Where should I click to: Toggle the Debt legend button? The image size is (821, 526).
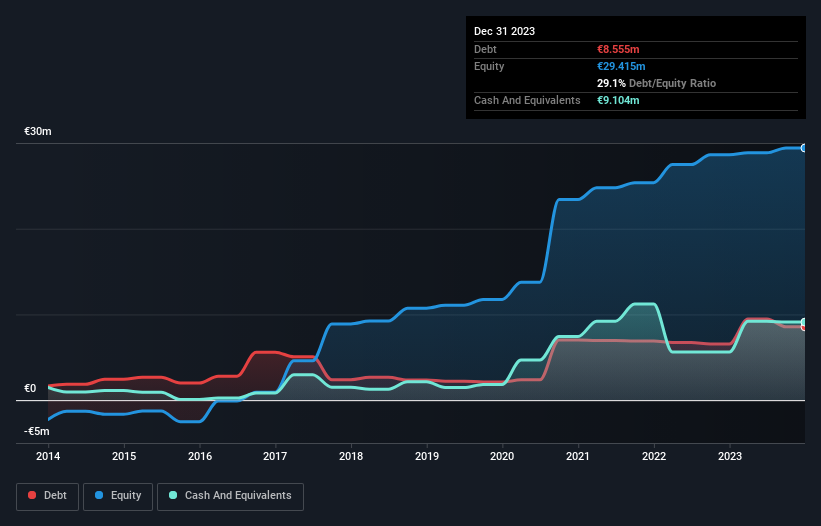[x=47, y=496]
